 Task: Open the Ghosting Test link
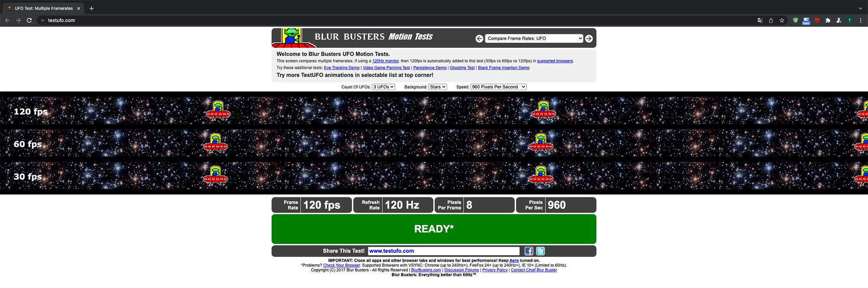462,68
